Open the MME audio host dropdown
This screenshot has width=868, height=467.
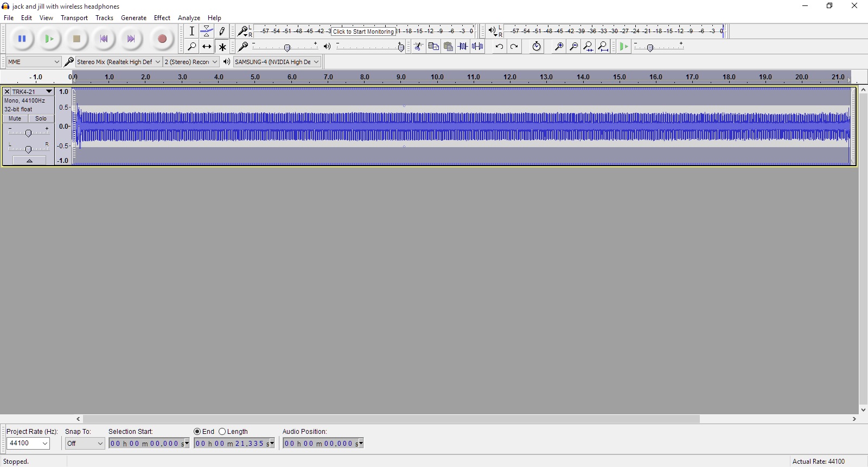pos(33,62)
